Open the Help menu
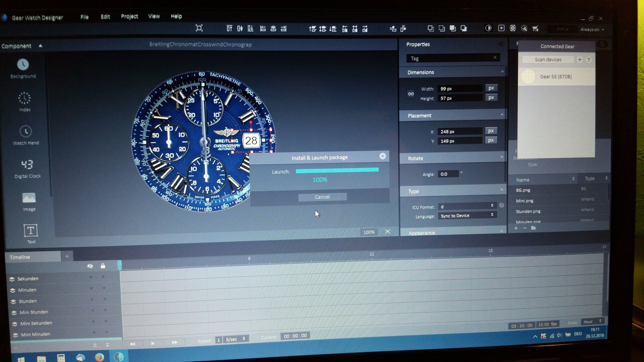This screenshot has width=644, height=362. 176,16
